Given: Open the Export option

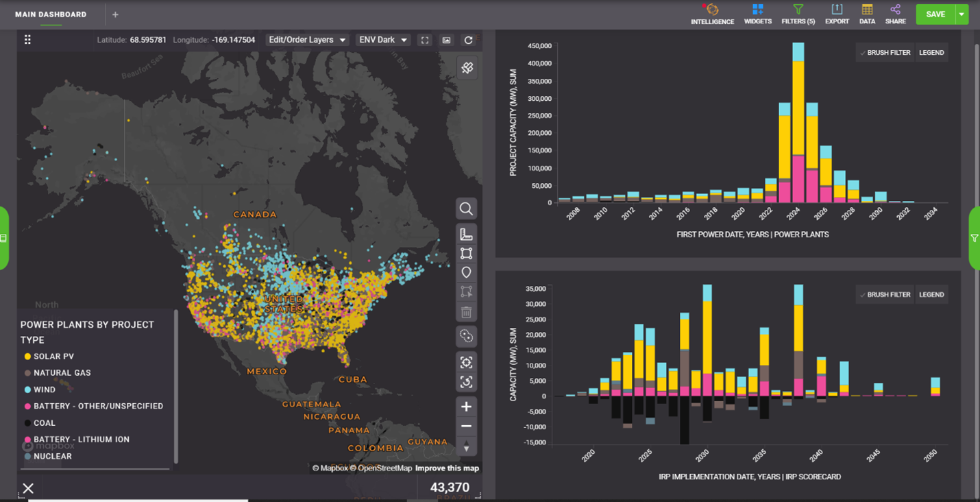Looking at the screenshot, I should point(837,14).
